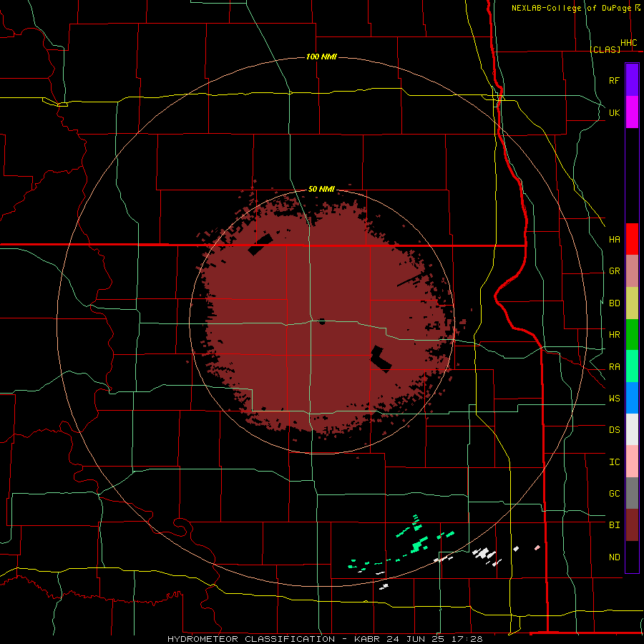
Task: Select the "HR" legend label
Action: point(614,335)
